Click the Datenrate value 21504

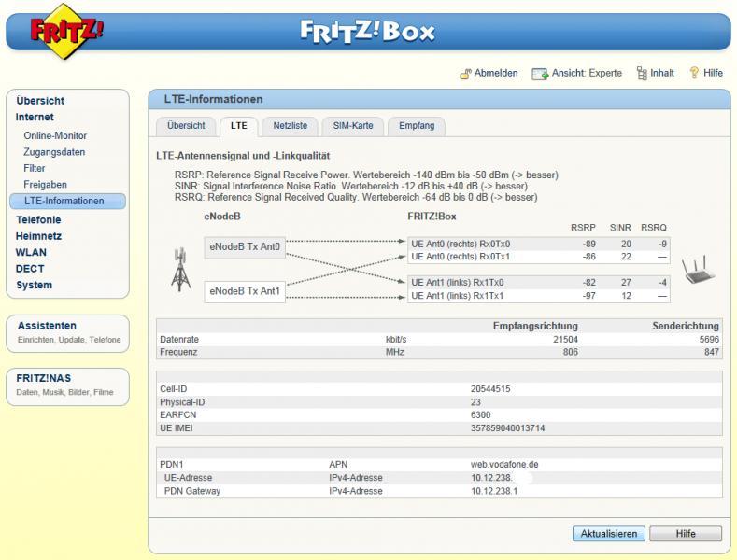click(x=565, y=339)
